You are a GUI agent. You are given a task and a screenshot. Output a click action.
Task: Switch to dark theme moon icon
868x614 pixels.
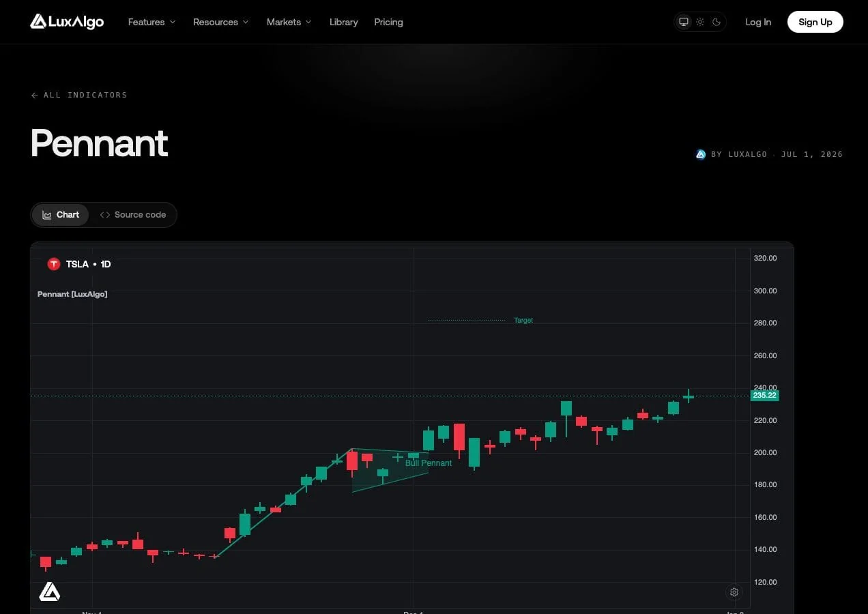coord(717,22)
